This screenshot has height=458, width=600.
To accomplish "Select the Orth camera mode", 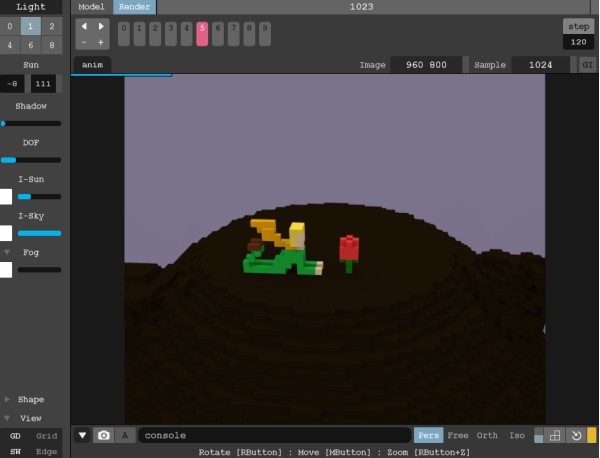I will click(x=487, y=435).
